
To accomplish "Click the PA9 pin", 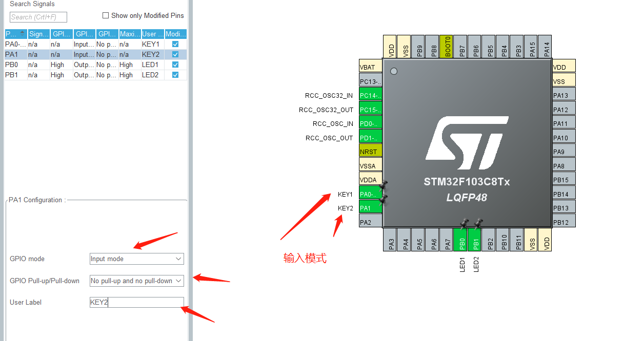I will point(564,152).
